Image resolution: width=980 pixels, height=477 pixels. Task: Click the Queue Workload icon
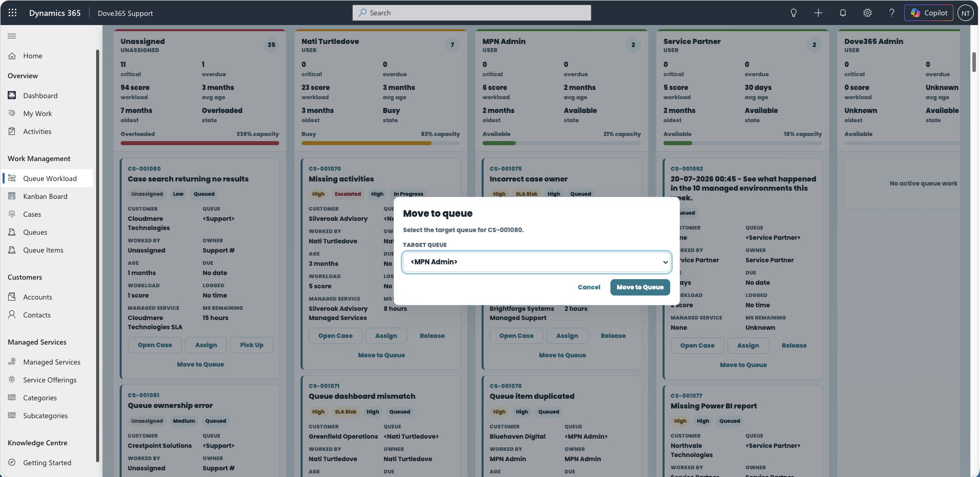pos(12,178)
